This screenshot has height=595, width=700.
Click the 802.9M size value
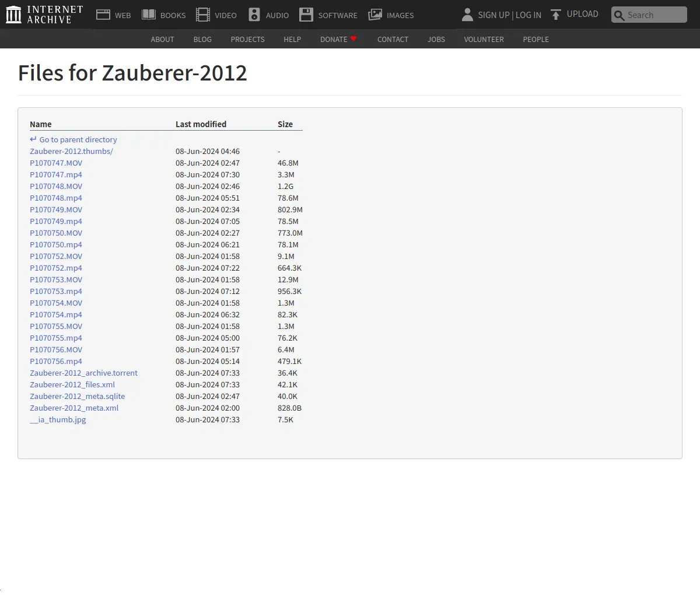[290, 209]
